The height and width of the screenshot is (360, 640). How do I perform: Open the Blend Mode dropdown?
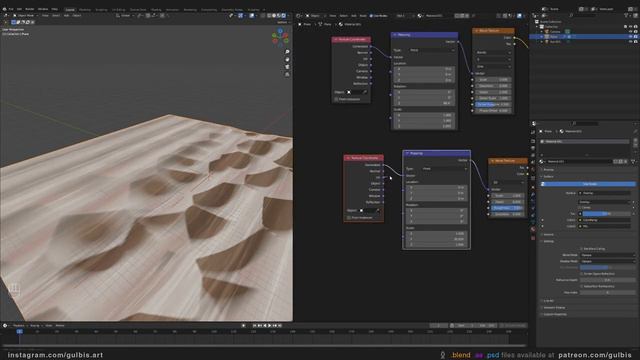(x=607, y=255)
